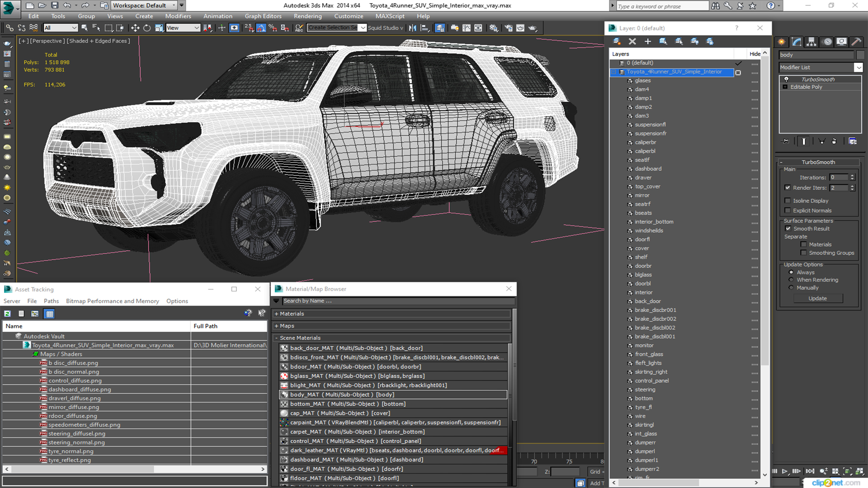Image resolution: width=868 pixels, height=488 pixels.
Task: Click the Full Path column header
Action: point(229,326)
